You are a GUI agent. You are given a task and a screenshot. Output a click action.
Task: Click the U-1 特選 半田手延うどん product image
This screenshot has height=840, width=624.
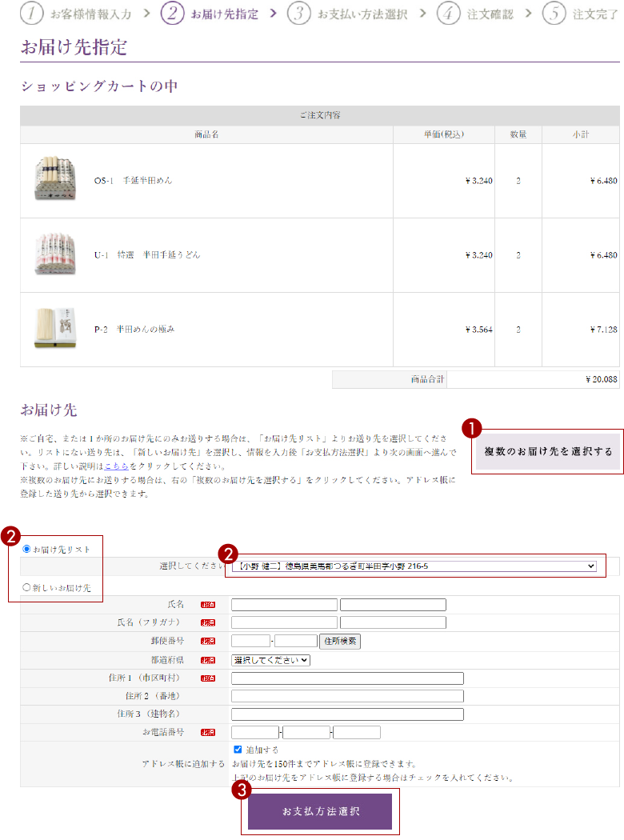[54, 254]
